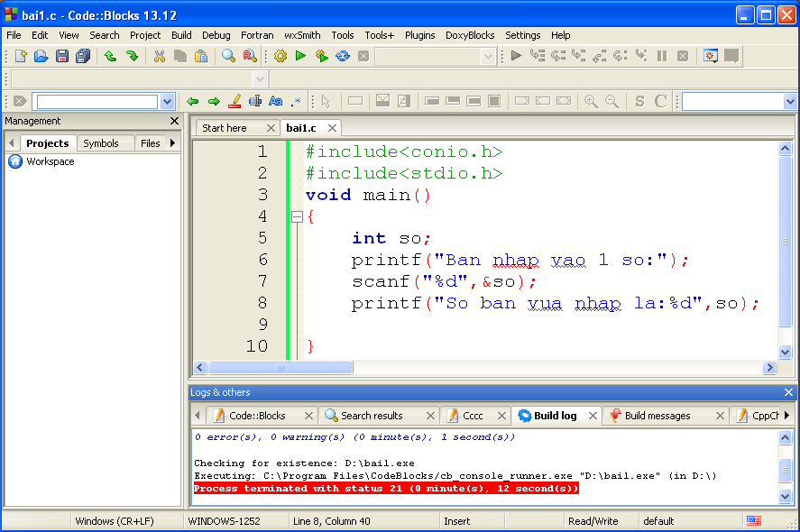Rebuild with the blue arrows icon
Viewport: 800px width, 532px height.
click(343, 56)
